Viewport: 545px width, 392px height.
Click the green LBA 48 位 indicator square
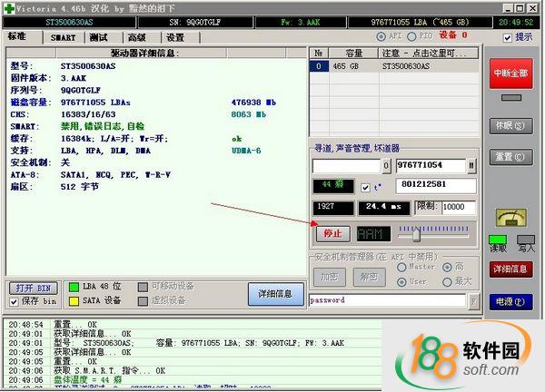[x=74, y=287]
